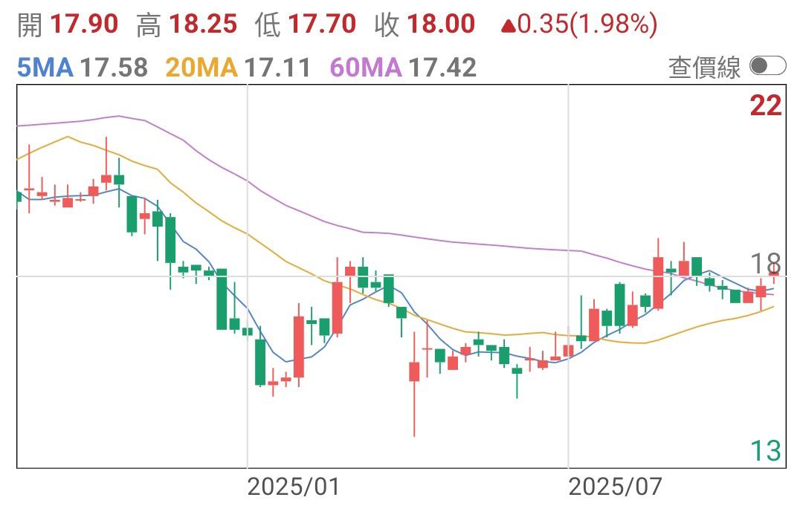Image resolution: width=803 pixels, height=532 pixels.
Task: Click the 2025/01 date axis label
Action: (x=294, y=487)
